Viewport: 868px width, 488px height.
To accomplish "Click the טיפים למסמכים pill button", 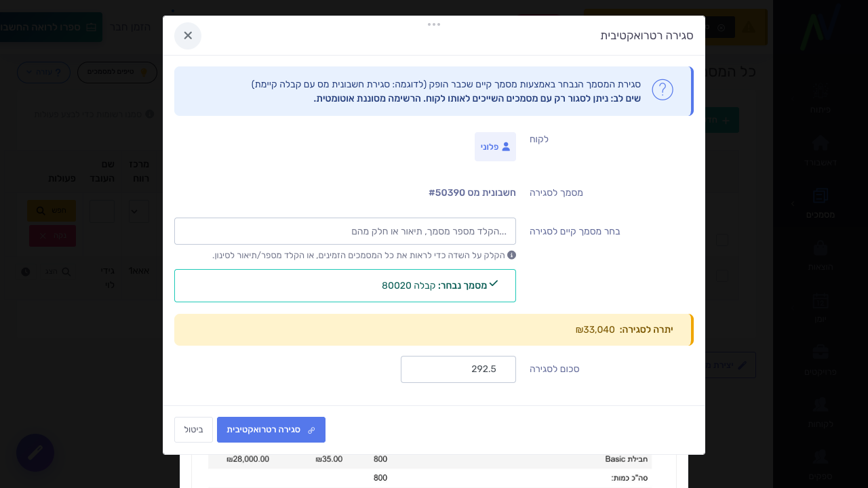I will pos(117,72).
